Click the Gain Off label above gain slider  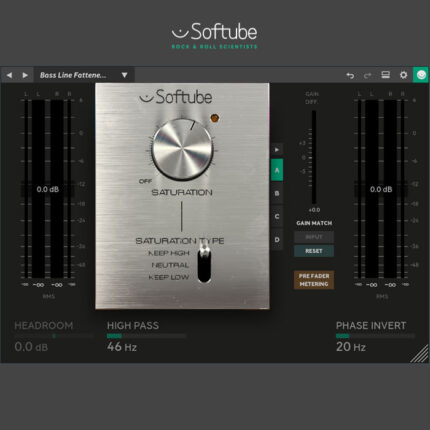click(312, 98)
